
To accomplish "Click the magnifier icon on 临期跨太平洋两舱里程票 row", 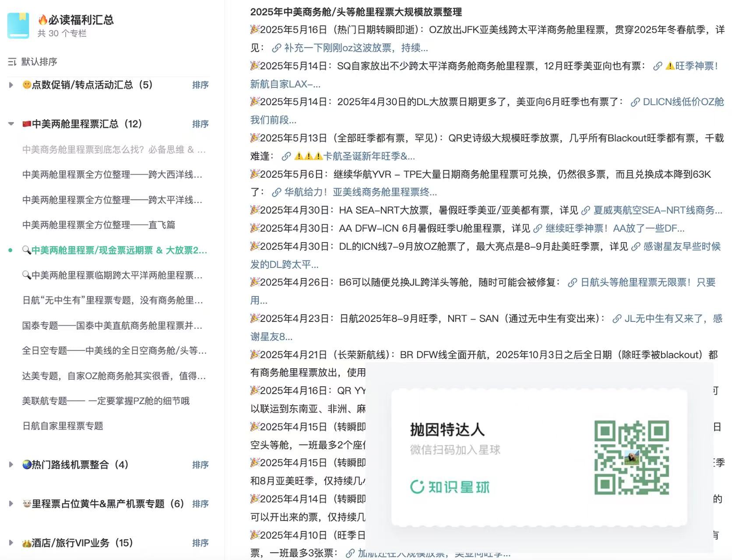I will tap(27, 275).
